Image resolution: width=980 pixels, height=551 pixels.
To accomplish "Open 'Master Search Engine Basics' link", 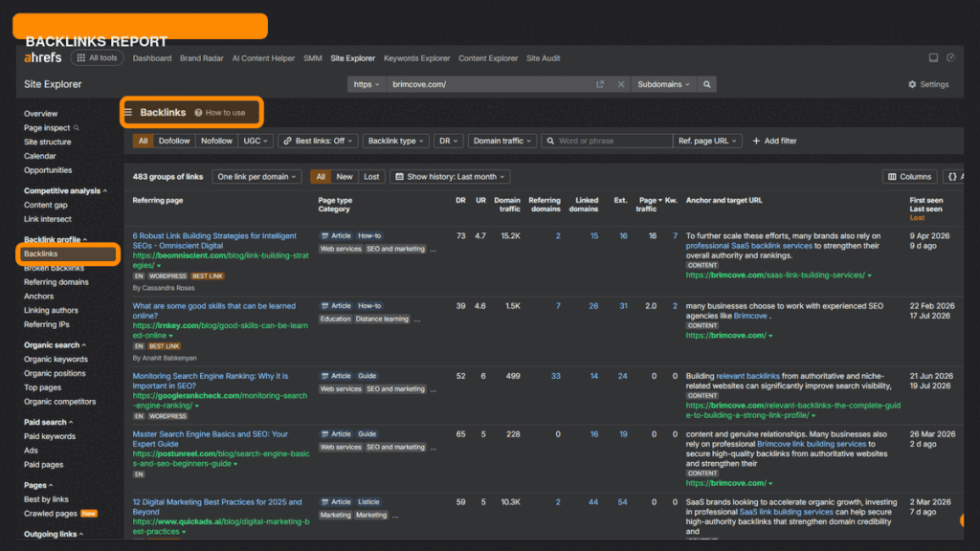I will [210, 438].
